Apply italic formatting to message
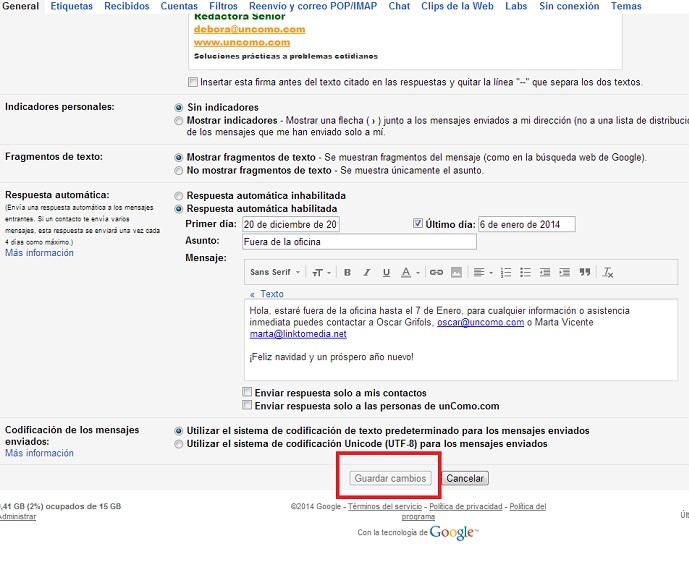The height and width of the screenshot is (588, 689). [x=367, y=272]
